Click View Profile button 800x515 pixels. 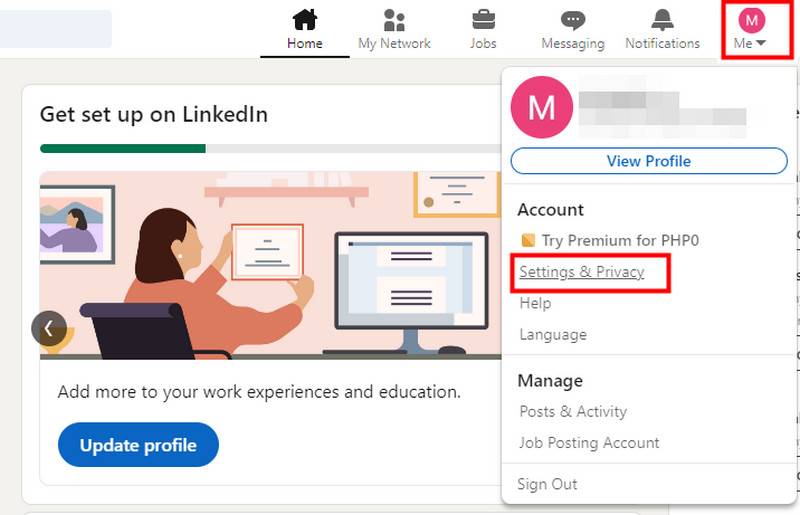tap(648, 161)
